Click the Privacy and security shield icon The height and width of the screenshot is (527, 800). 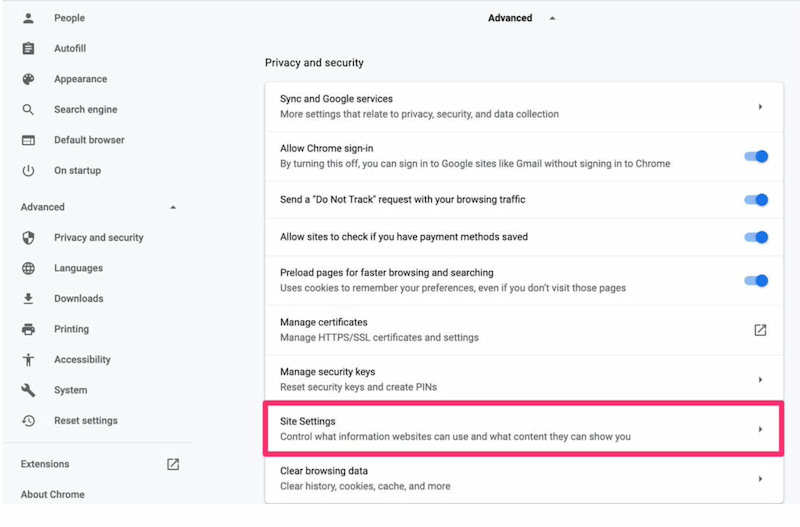click(x=28, y=238)
